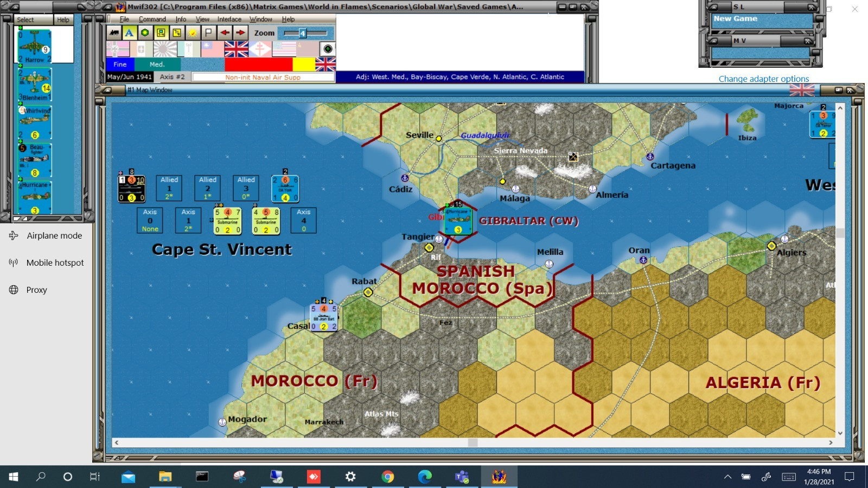The image size is (868, 488).
Task: Click the May/Jun 1941 turn indicator
Action: click(x=130, y=77)
